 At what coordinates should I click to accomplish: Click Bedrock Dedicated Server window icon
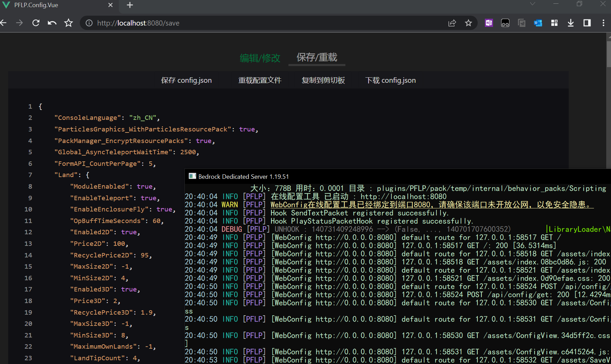(193, 176)
